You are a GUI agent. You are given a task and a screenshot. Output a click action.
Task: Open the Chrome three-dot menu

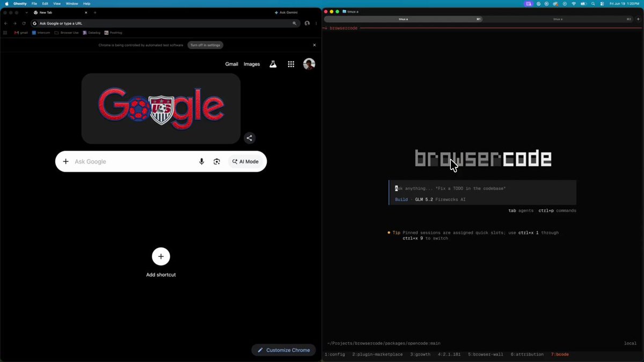coord(316,24)
